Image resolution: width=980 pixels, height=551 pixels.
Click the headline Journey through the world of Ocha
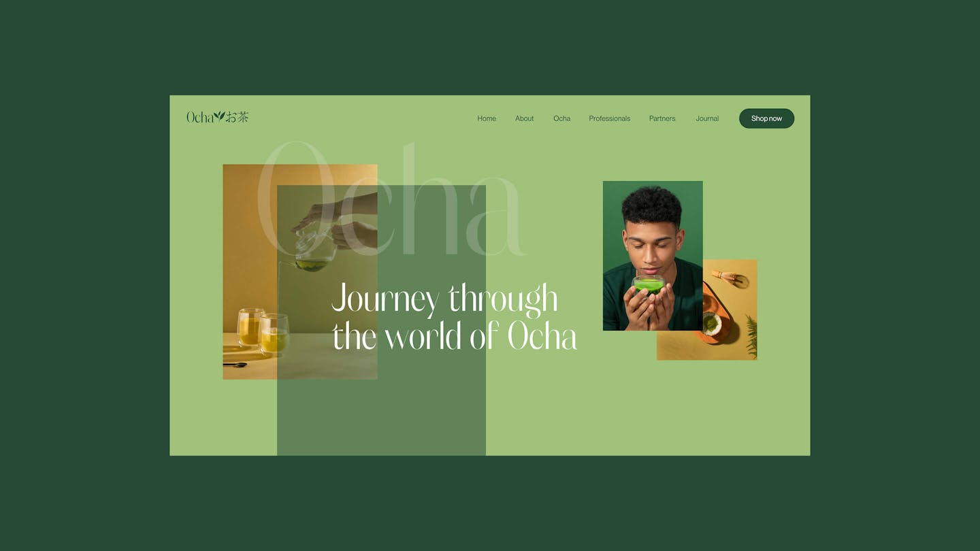454,317
